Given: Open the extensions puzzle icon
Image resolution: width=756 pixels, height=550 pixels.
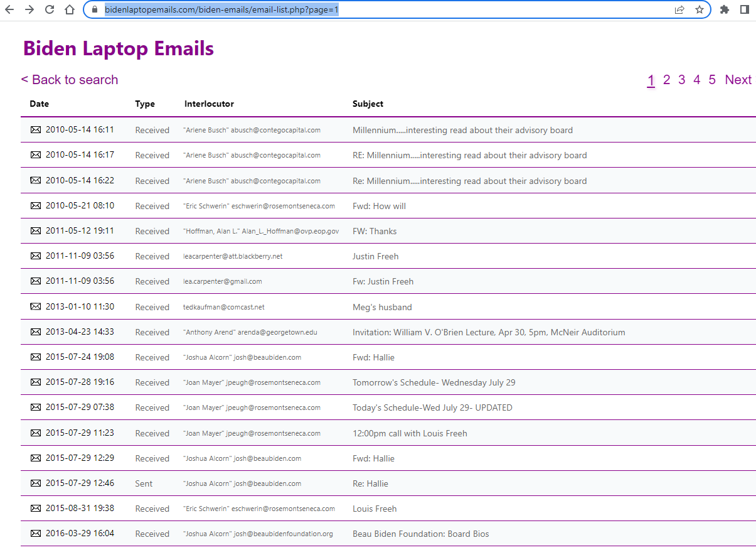Looking at the screenshot, I should (x=725, y=9).
